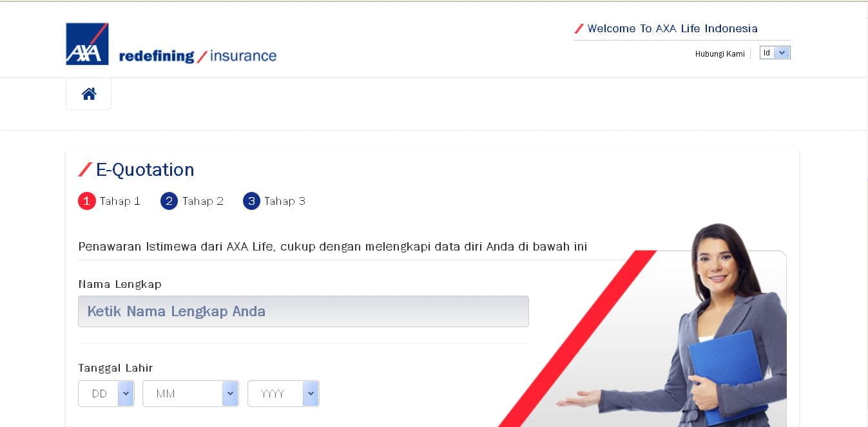Click the red slash before Welcome text
Image resolution: width=868 pixels, height=427 pixels.
pyautogui.click(x=579, y=28)
